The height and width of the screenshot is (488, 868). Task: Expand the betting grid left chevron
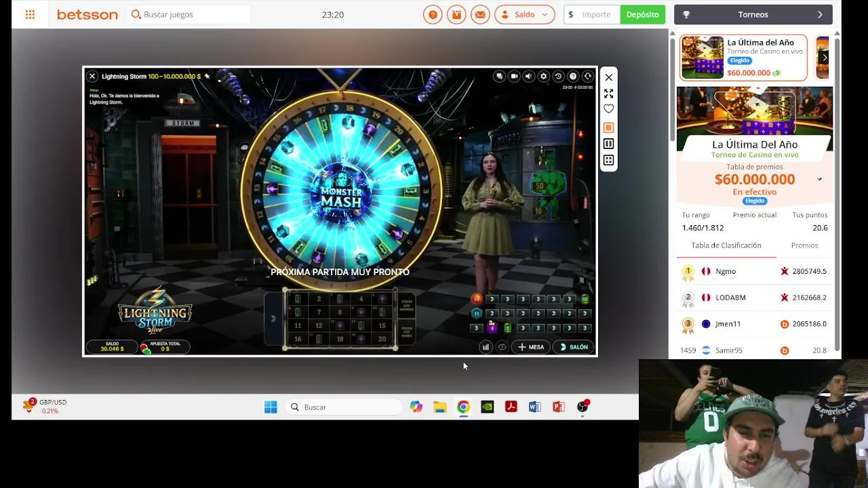[x=273, y=319]
